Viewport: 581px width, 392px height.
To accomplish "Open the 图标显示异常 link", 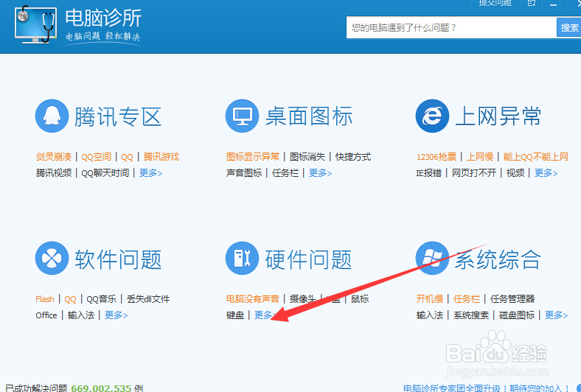I will [253, 157].
